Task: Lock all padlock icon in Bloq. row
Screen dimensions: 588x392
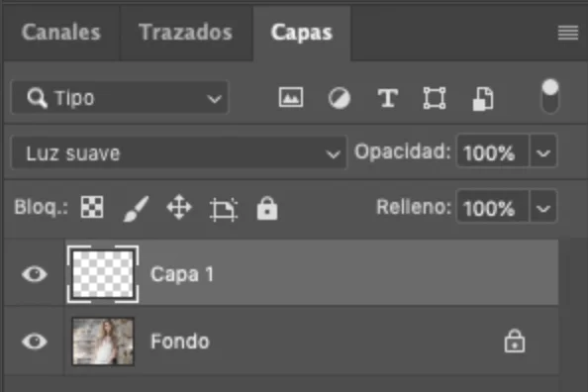Action: coord(267,208)
